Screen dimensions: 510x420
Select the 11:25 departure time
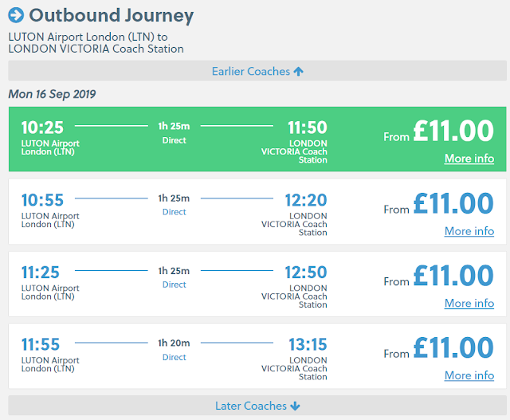[42, 273]
